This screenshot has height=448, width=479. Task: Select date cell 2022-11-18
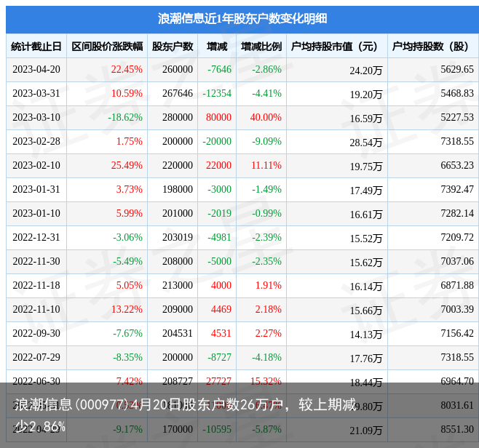[36, 285]
